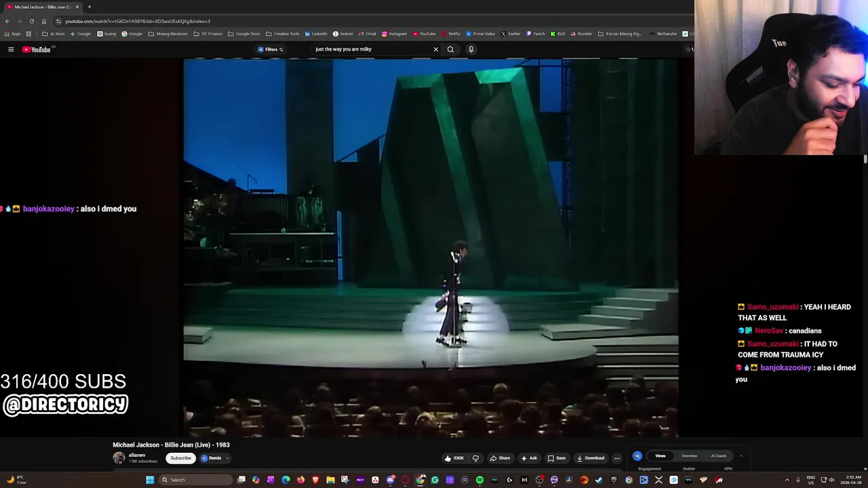Open the Rumble bookmark
The image size is (868, 488).
pos(581,34)
